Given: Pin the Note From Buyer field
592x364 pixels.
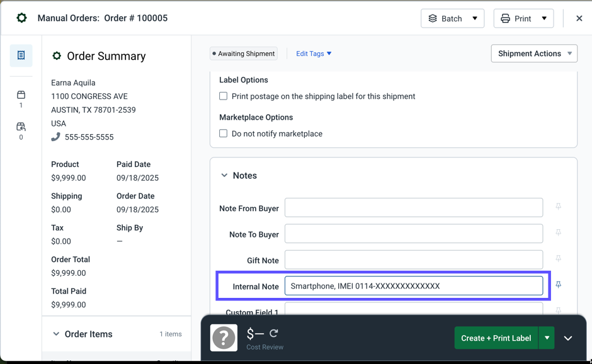Looking at the screenshot, I should pyautogui.click(x=558, y=207).
